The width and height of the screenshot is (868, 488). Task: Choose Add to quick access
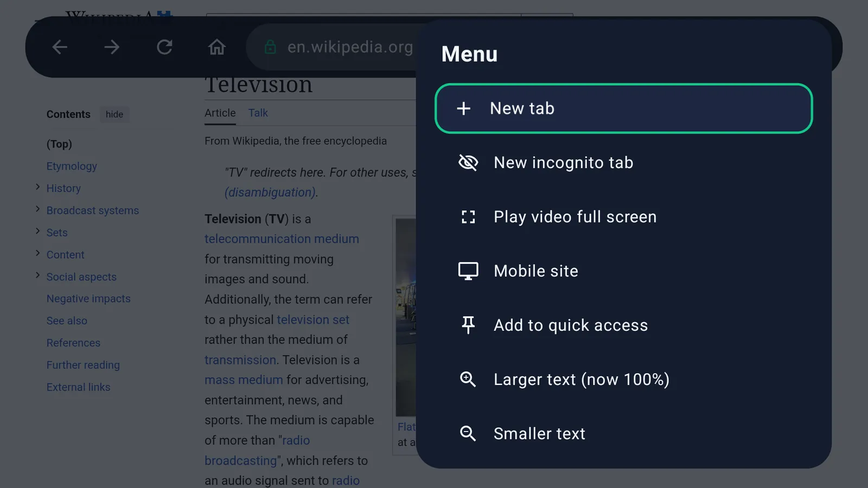[x=624, y=325]
